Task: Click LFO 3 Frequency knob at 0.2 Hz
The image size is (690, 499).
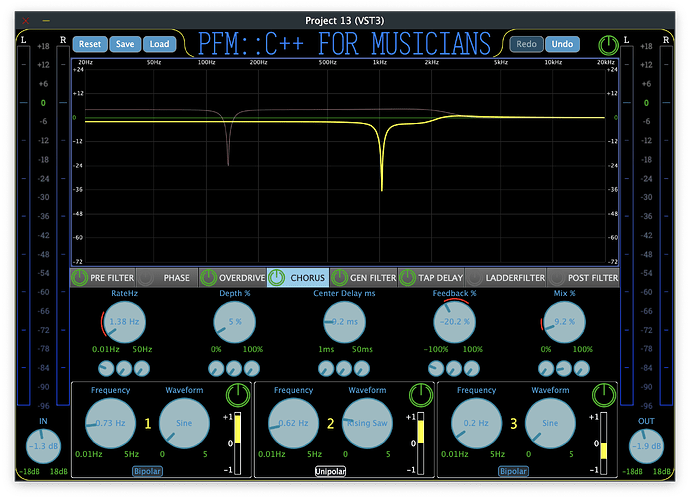Action: (477, 423)
